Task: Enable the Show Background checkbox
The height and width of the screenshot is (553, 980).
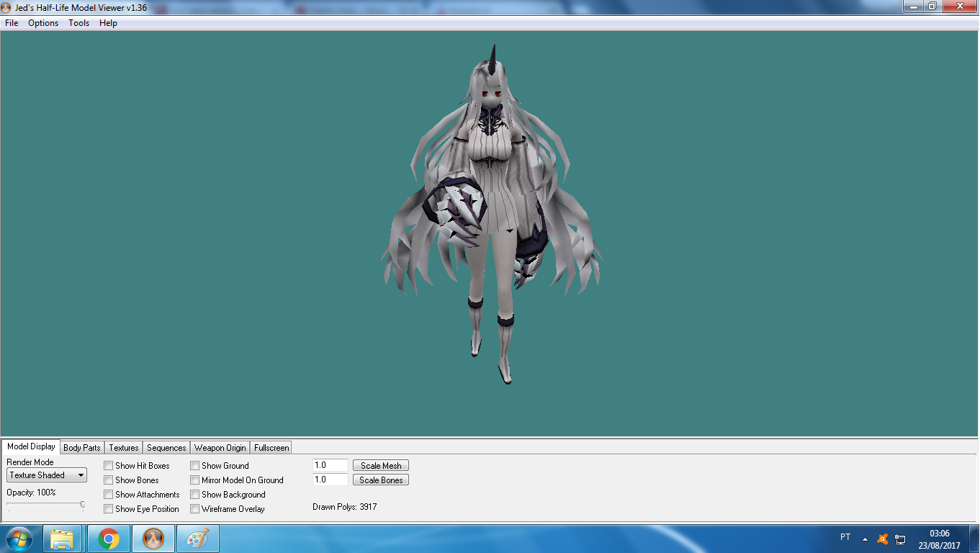Action: [x=195, y=495]
